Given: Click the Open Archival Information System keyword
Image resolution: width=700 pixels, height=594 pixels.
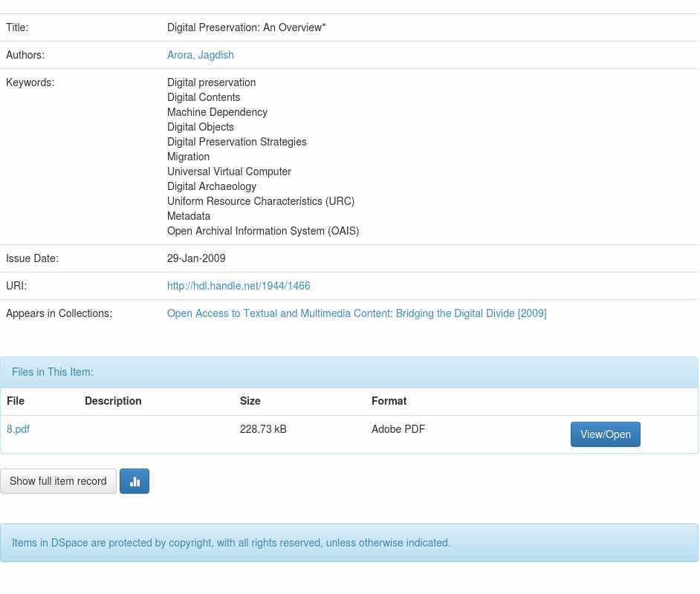Looking at the screenshot, I should (263, 231).
